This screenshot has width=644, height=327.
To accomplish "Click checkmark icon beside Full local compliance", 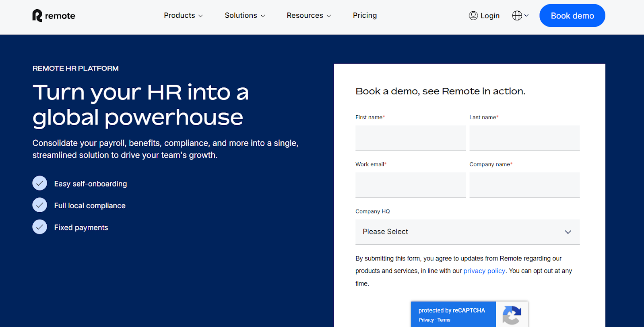I will coord(40,205).
